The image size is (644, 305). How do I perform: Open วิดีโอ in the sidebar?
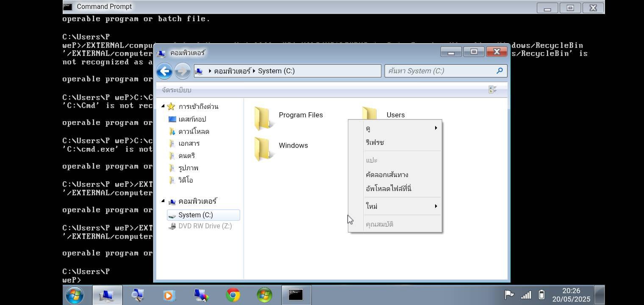(180, 180)
